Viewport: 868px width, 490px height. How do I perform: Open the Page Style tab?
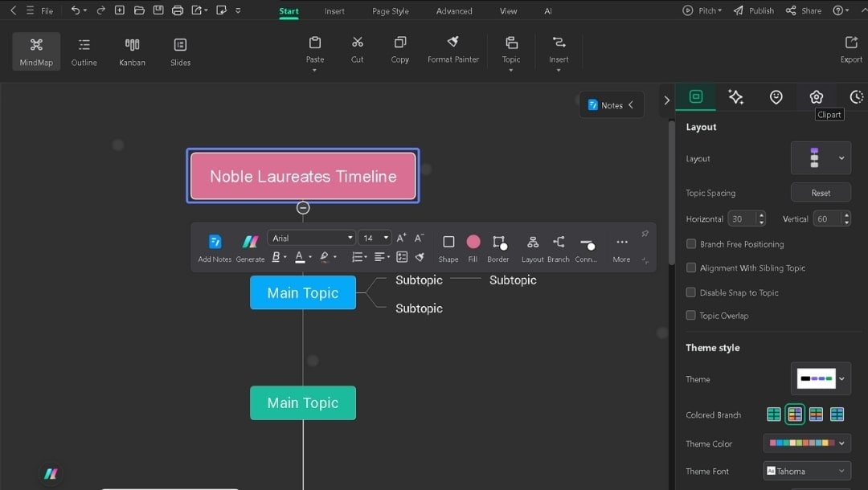pyautogui.click(x=391, y=11)
